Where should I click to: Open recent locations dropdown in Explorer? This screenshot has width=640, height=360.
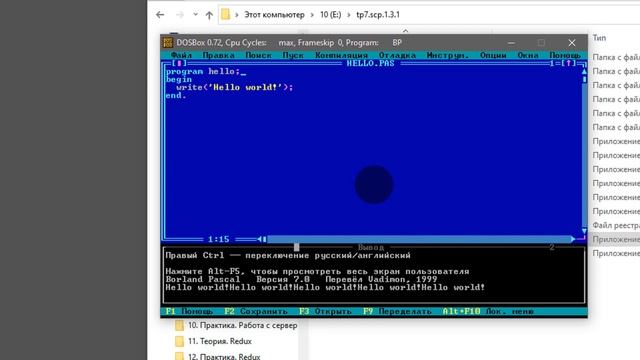[x=196, y=15]
